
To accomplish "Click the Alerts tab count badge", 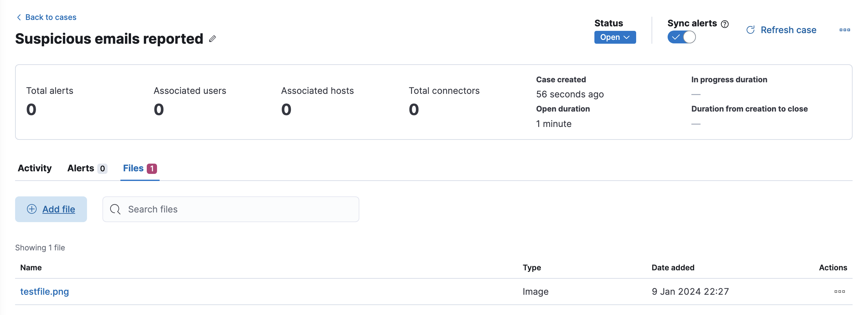I will coord(102,168).
